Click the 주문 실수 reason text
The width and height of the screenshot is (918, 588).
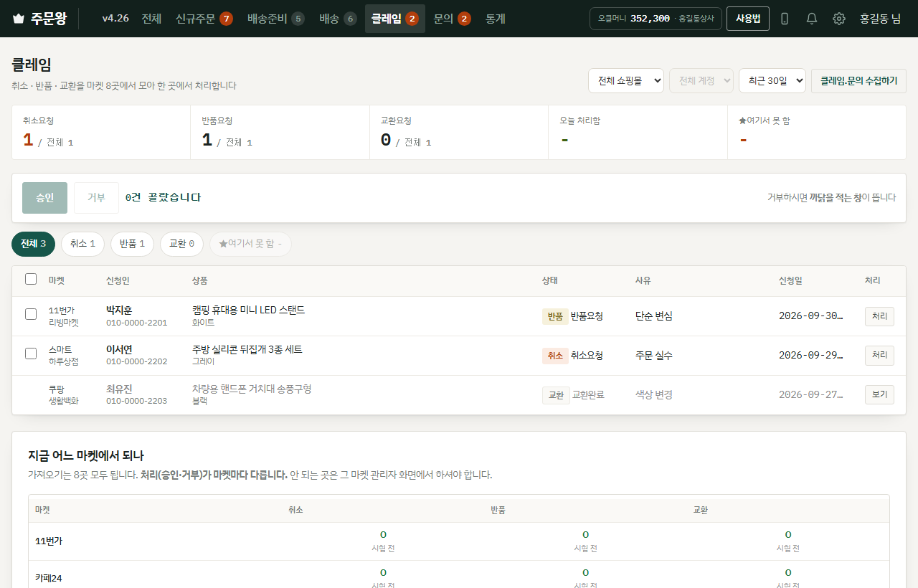pyautogui.click(x=654, y=356)
